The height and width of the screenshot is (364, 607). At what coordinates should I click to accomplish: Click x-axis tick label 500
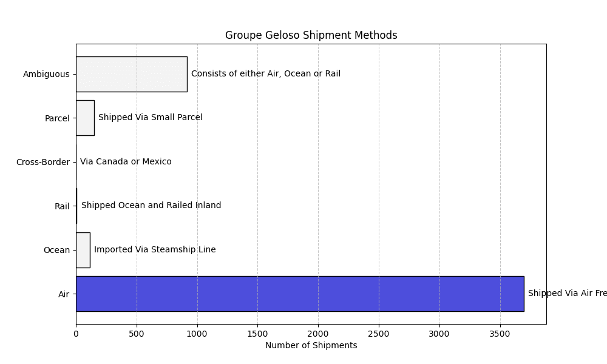(137, 334)
